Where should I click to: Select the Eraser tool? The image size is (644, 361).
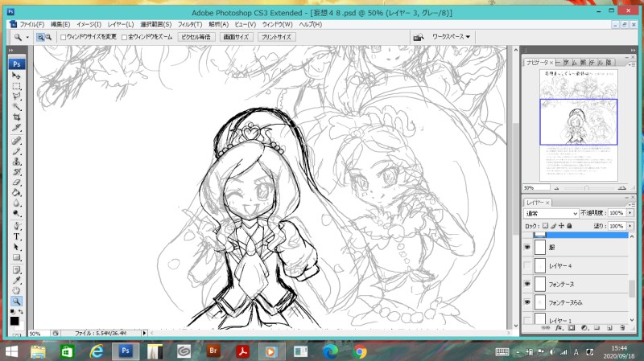pyautogui.click(x=16, y=183)
